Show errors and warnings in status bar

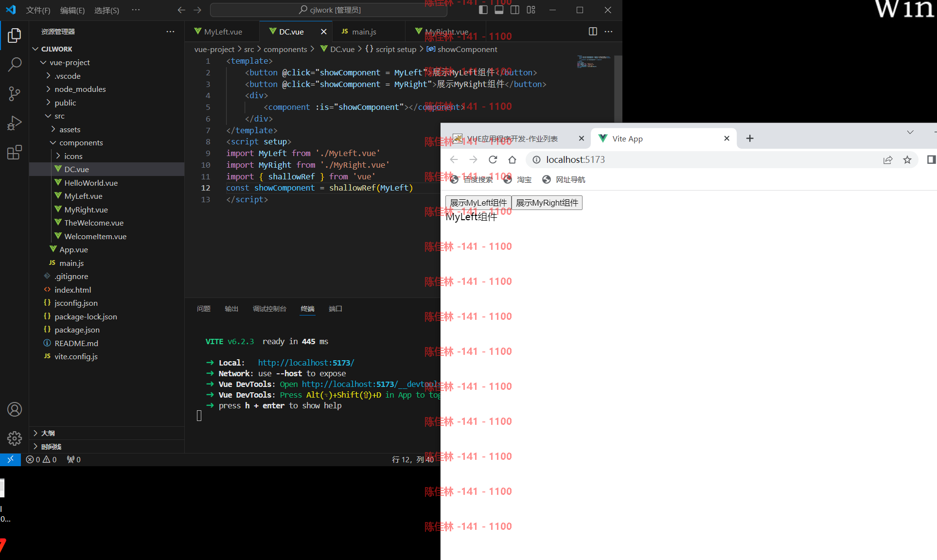(x=41, y=459)
